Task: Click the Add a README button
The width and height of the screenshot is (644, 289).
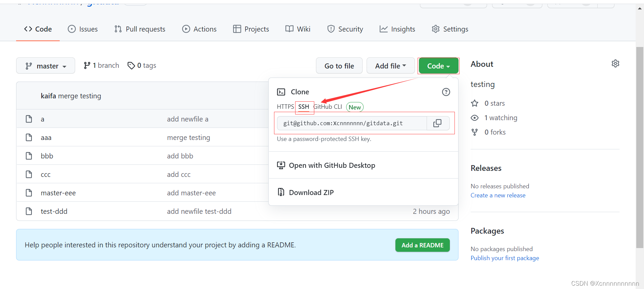Action: (423, 245)
